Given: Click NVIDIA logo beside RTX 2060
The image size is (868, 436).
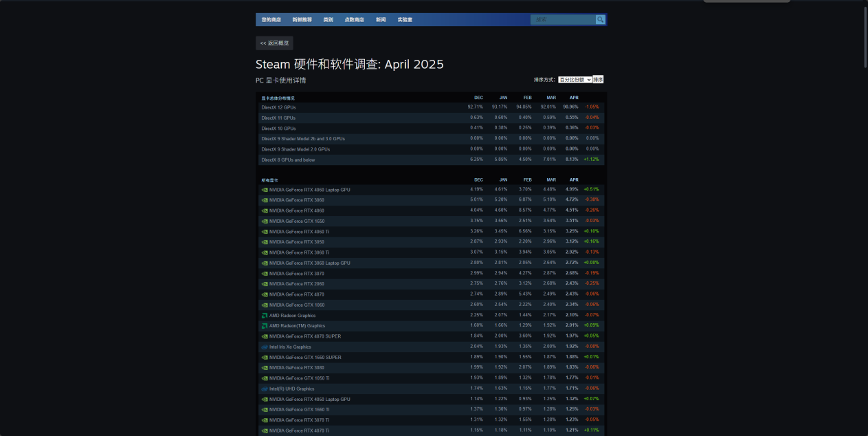Looking at the screenshot, I should (265, 284).
